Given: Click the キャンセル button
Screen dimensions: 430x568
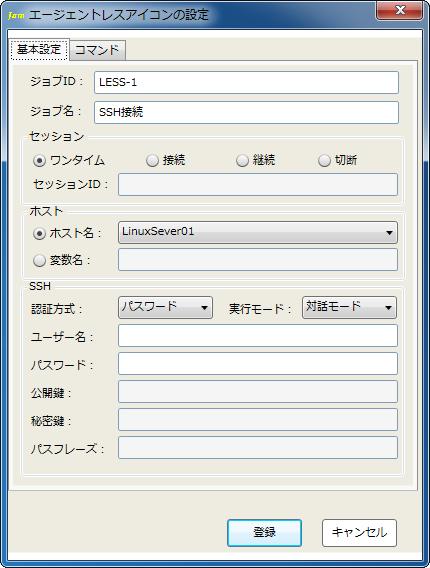Looking at the screenshot, I should 359,532.
